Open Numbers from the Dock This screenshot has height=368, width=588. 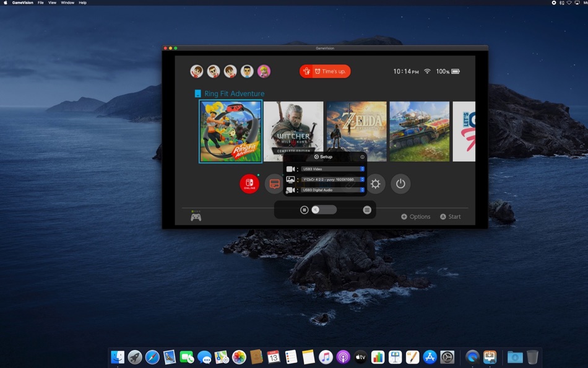pos(378,357)
